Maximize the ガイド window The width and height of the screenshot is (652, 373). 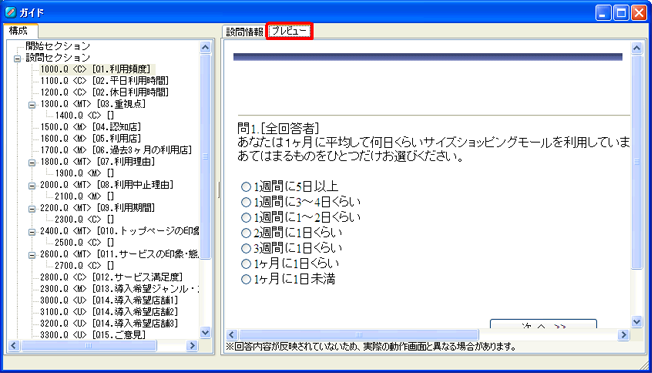pyautogui.click(x=621, y=13)
